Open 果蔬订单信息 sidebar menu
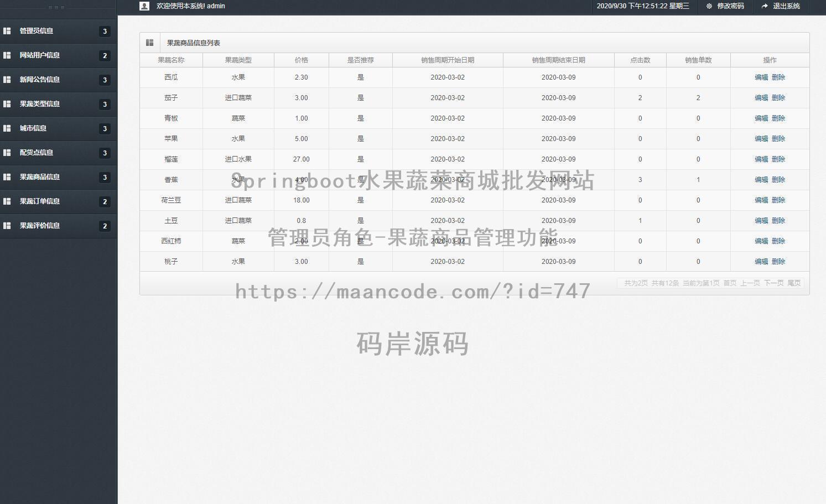Viewport: 826px width, 504px height. [58, 201]
